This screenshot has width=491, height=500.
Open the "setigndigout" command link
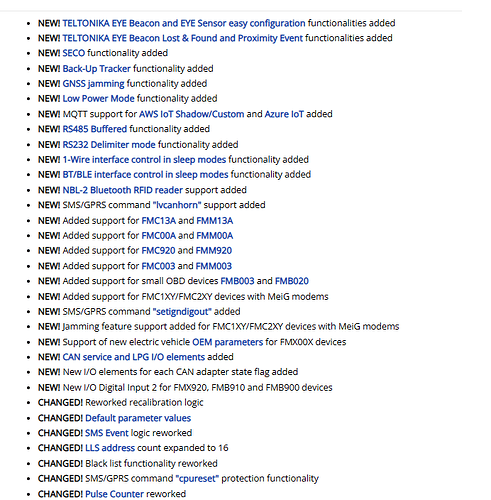[182, 312]
